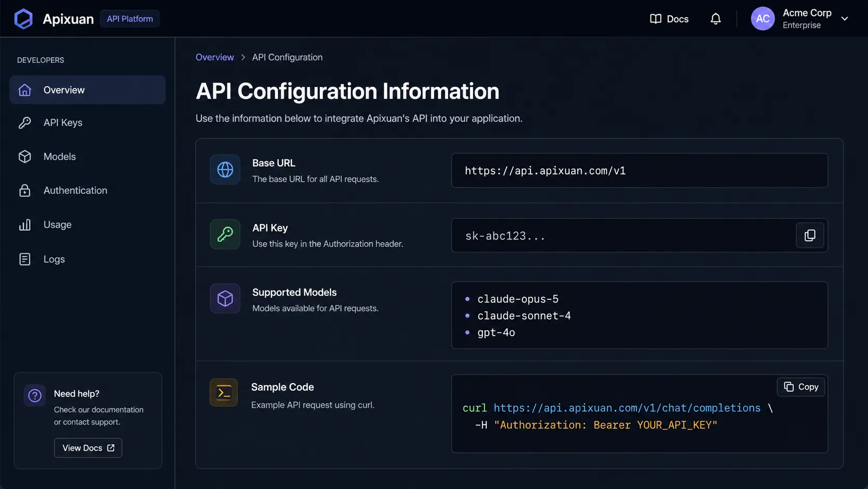Image resolution: width=868 pixels, height=489 pixels.
Task: Click the Acme Corp account name
Action: click(x=807, y=12)
